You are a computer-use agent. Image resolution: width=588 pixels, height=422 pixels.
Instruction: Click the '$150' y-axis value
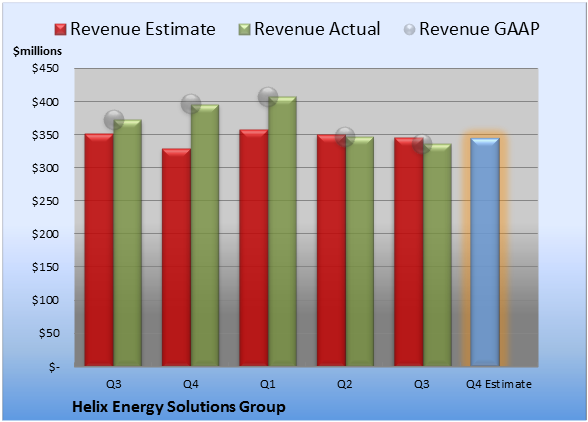45,267
